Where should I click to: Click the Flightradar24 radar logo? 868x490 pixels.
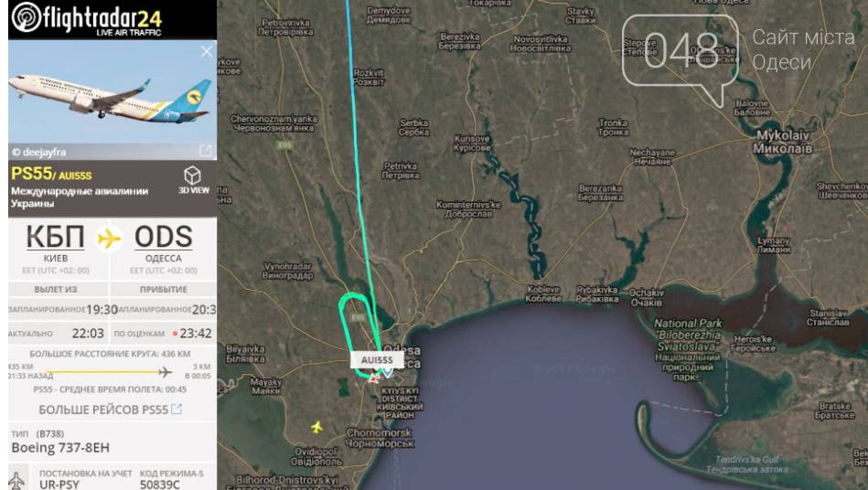pyautogui.click(x=26, y=16)
